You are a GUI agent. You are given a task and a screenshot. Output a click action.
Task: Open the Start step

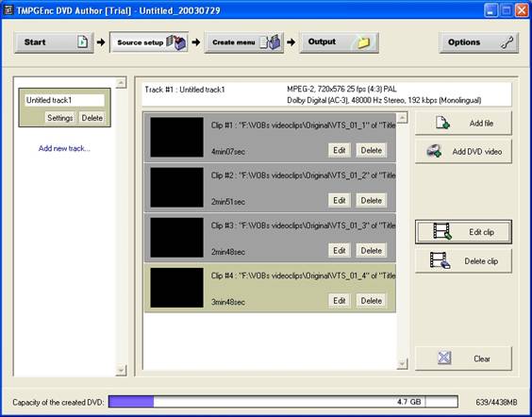[54, 42]
